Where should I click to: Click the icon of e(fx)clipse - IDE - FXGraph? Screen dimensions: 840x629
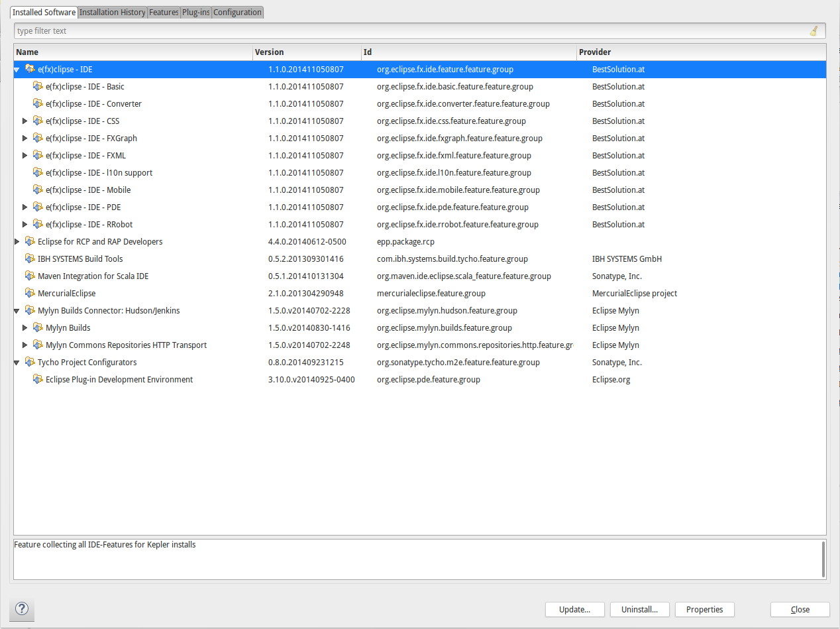click(38, 138)
